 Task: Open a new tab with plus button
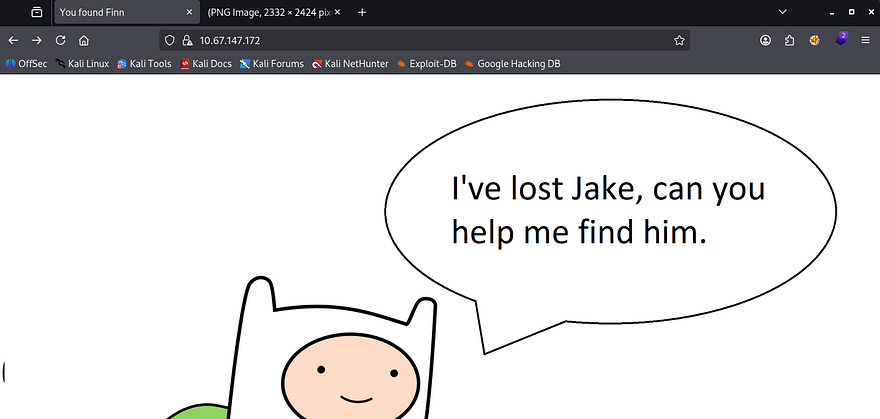click(362, 12)
